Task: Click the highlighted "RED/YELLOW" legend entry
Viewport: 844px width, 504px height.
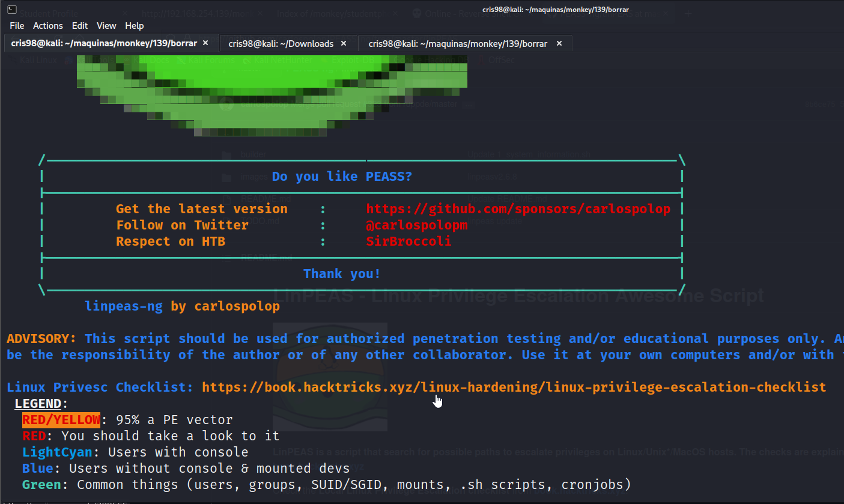Action: (x=61, y=420)
